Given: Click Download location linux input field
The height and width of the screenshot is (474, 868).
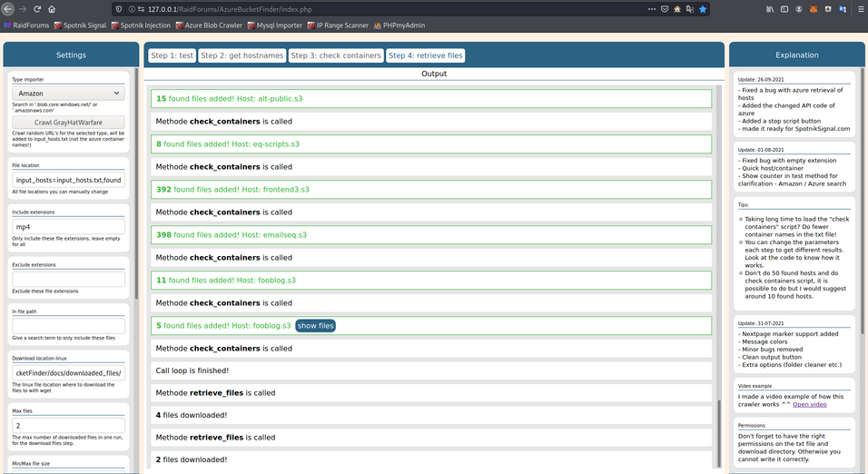Looking at the screenshot, I should (x=68, y=372).
